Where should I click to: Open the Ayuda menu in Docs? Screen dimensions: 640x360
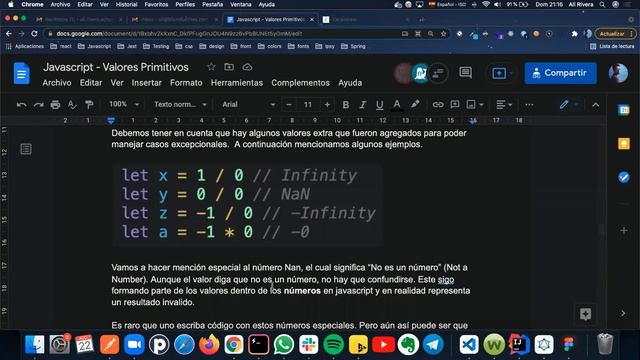[350, 83]
